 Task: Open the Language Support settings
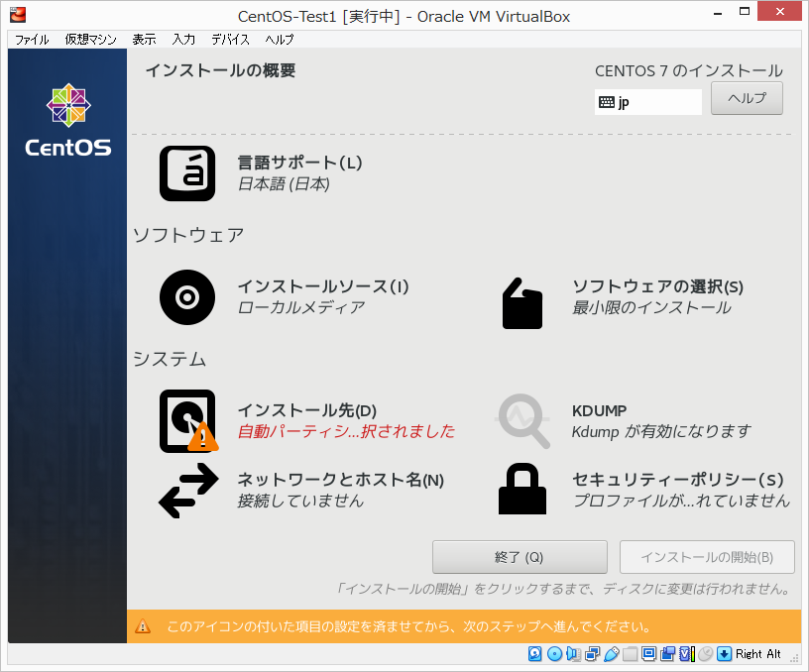tap(186, 172)
